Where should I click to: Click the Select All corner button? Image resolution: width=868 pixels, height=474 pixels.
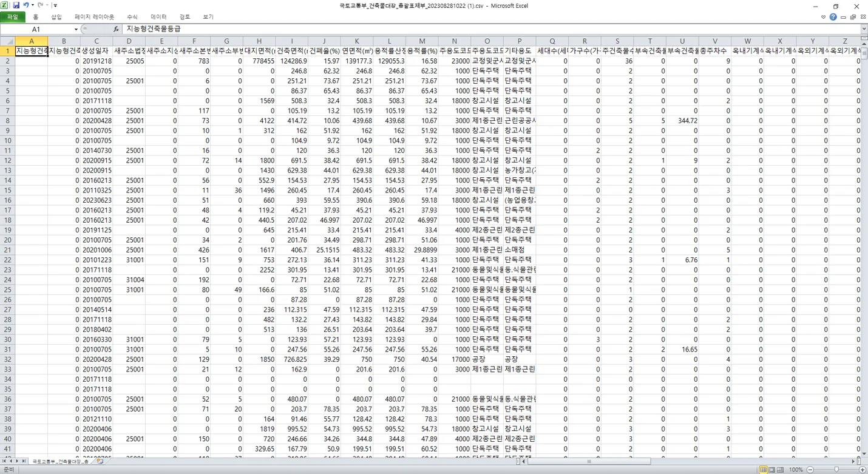click(x=7, y=41)
